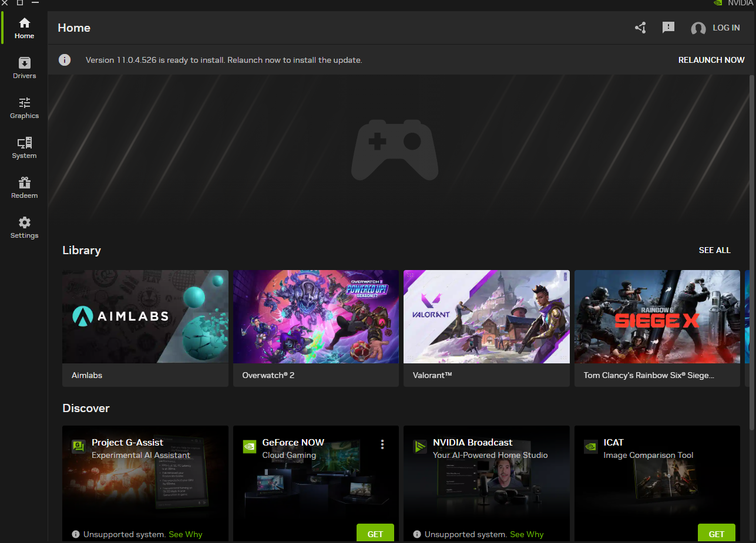756x543 pixels.
Task: Open the System sidebar section
Action: point(24,147)
